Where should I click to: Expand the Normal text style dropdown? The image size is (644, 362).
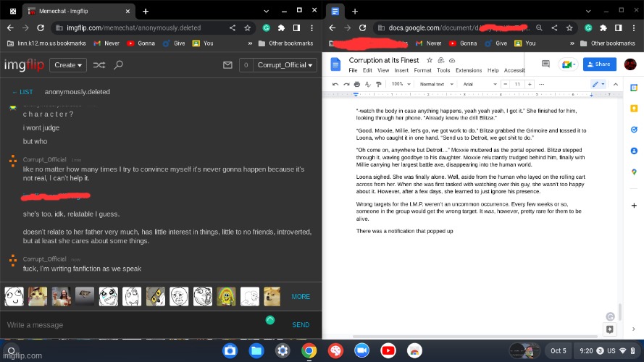pos(435,85)
